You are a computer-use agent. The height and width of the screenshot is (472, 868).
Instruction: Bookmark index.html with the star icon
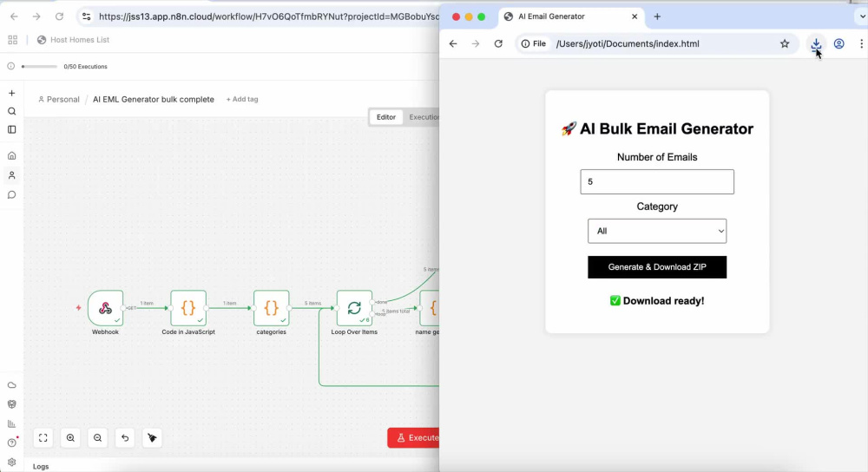[x=785, y=43]
